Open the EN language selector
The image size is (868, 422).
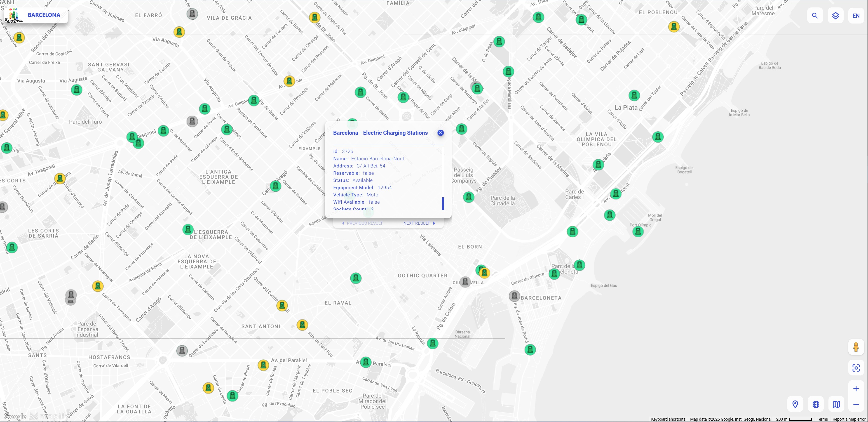pyautogui.click(x=856, y=15)
